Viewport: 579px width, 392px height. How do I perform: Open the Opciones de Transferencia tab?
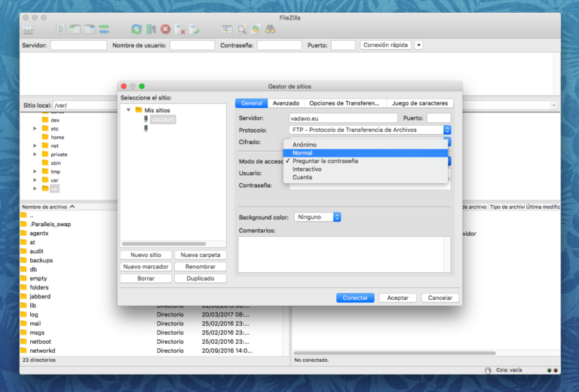coord(344,103)
